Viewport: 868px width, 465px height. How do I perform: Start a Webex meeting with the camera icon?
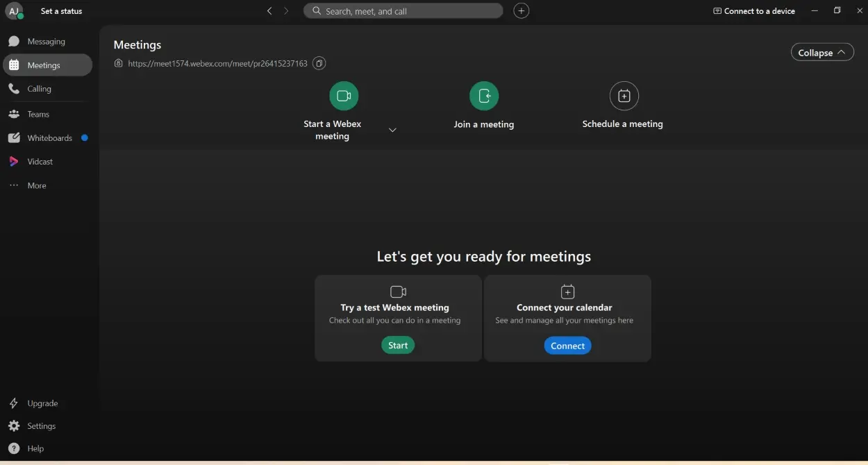[x=344, y=96]
